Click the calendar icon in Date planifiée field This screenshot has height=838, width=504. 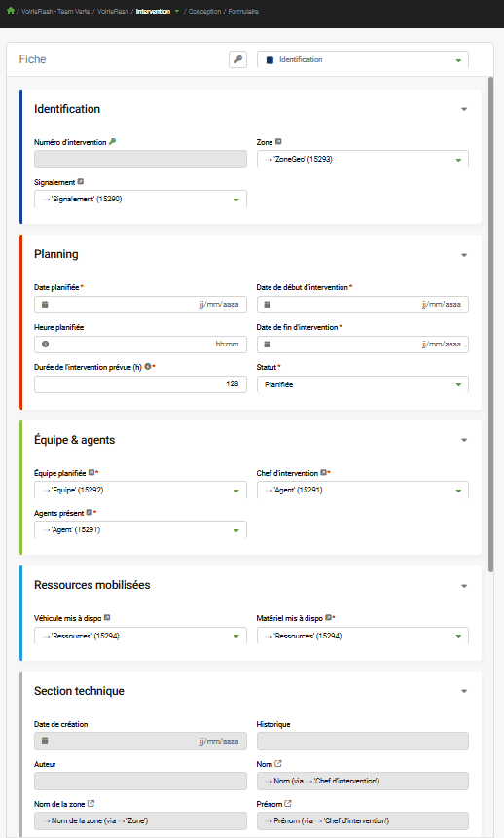coord(45,304)
